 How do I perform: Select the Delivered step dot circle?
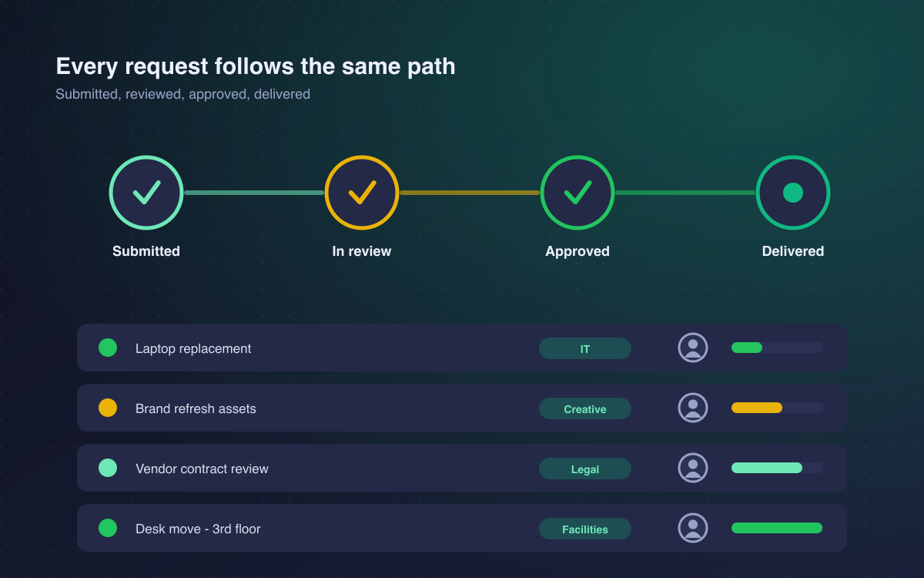click(793, 193)
